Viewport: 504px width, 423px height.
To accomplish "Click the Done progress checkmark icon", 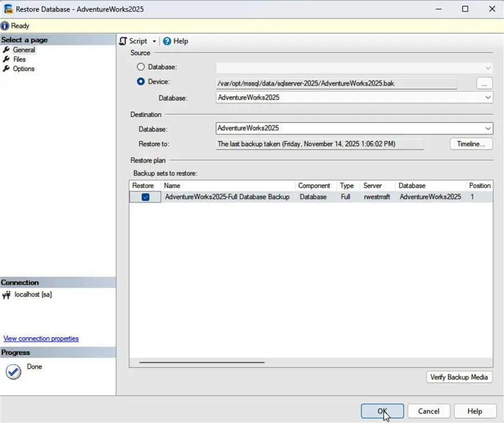I will pyautogui.click(x=13, y=372).
